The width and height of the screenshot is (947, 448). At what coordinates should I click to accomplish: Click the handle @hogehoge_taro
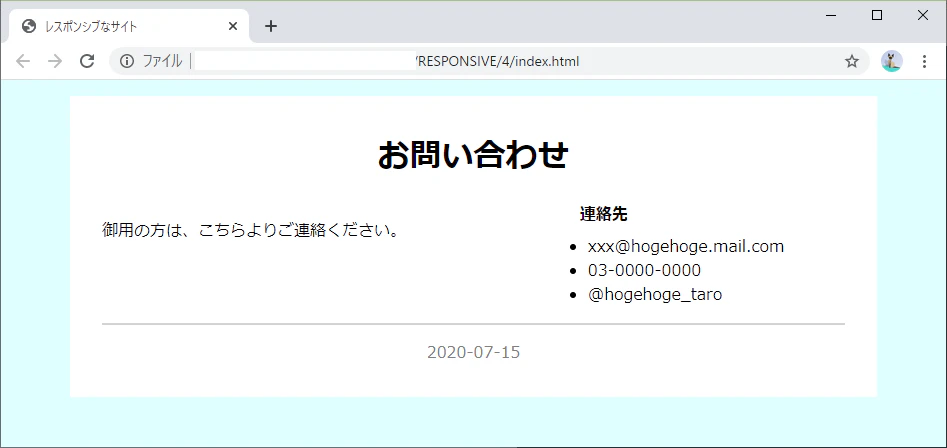tap(655, 295)
